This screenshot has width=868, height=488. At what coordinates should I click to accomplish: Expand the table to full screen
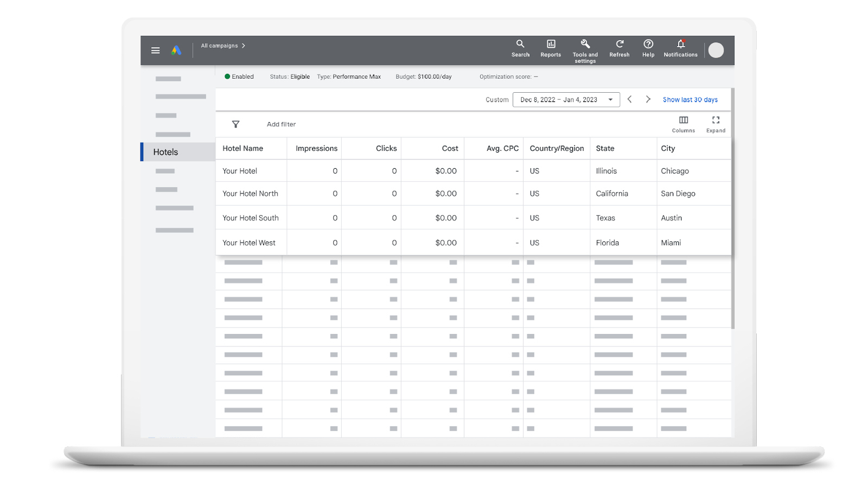[x=716, y=124]
